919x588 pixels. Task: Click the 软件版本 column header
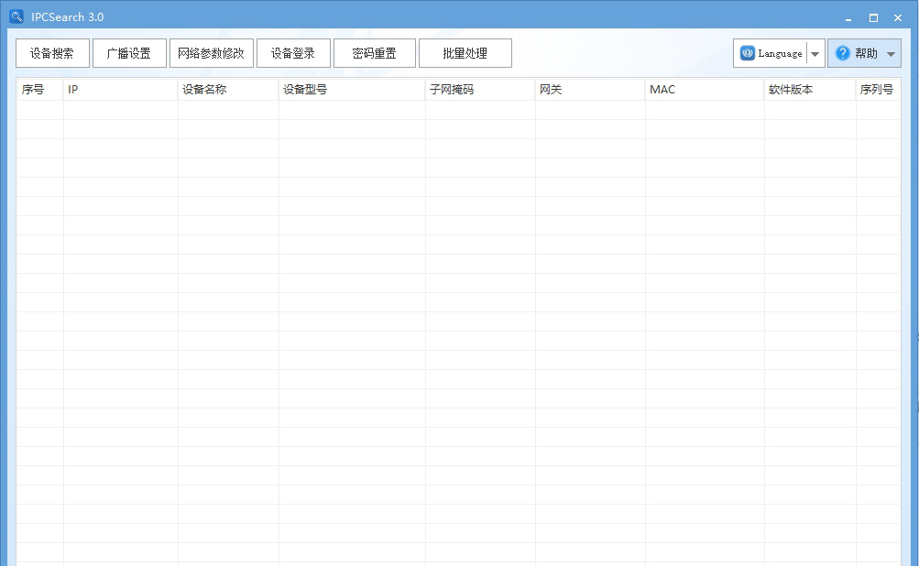pos(810,90)
